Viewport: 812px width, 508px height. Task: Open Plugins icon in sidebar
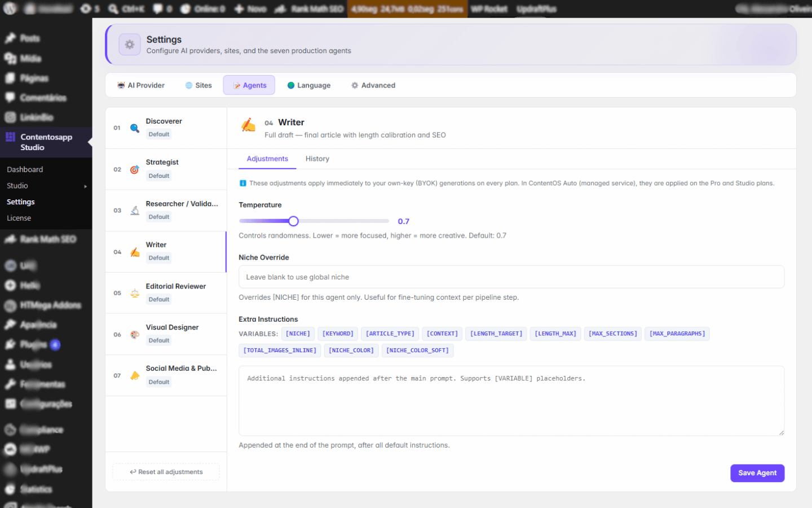point(10,344)
